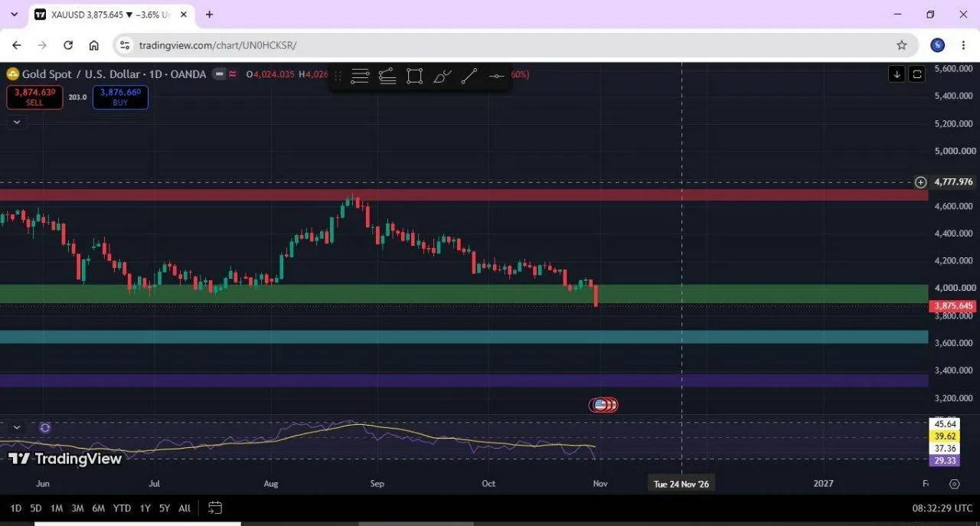Grab the floating toolbar drag handle

coord(338,76)
